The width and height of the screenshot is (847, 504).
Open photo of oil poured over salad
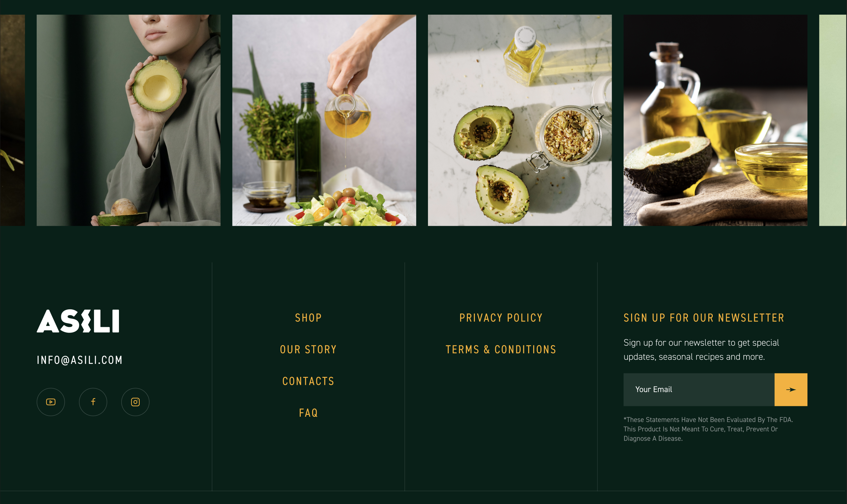324,120
